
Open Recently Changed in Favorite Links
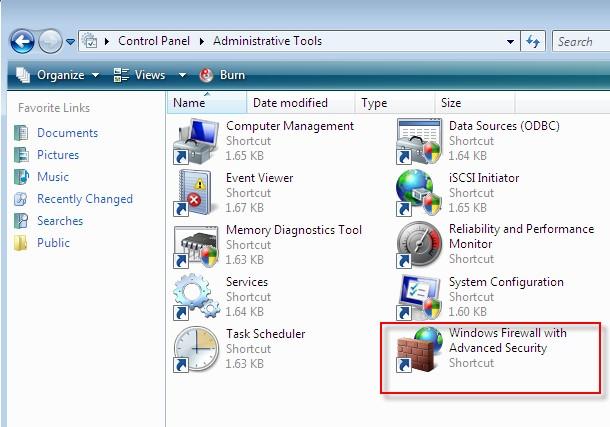[x=84, y=199]
